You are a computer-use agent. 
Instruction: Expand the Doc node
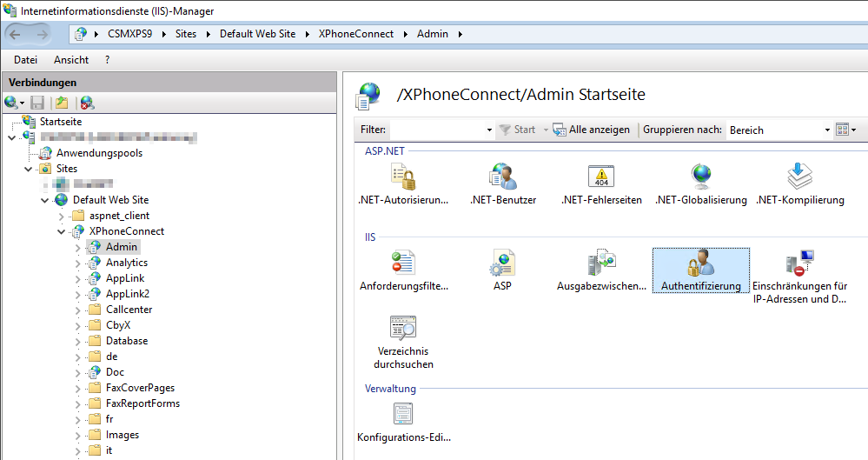(x=78, y=373)
